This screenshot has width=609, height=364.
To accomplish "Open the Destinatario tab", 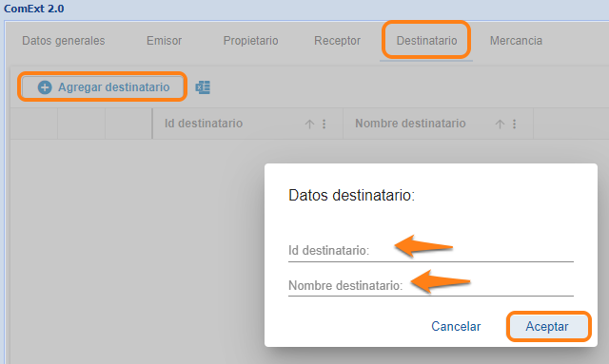I will pos(426,41).
